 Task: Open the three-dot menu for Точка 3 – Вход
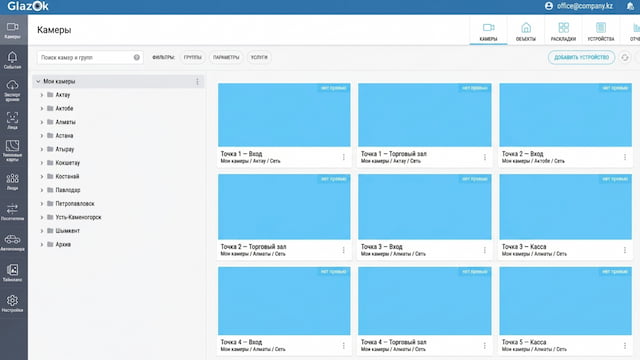[x=485, y=250]
